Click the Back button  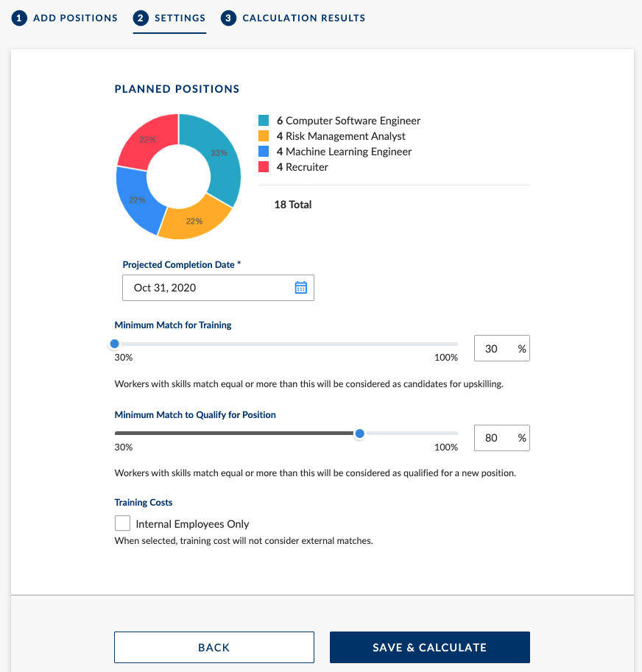[214, 648]
